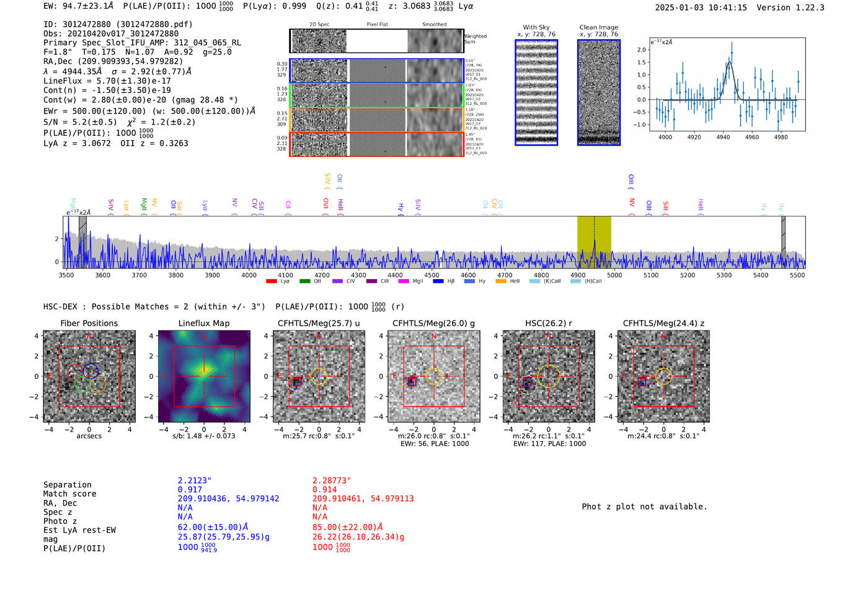The height and width of the screenshot is (591, 868).
Task: Select the S/N = 5.2(±0.5) value
Action: tap(80, 122)
